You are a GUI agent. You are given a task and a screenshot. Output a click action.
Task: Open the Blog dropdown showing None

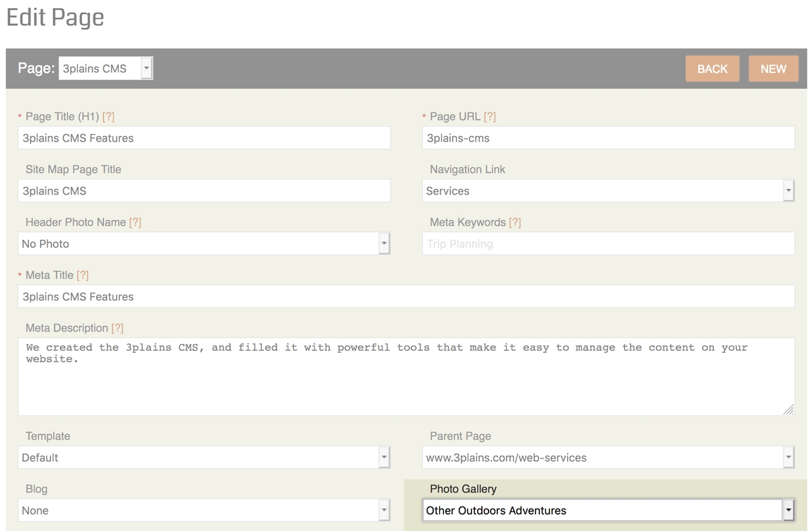click(x=204, y=511)
